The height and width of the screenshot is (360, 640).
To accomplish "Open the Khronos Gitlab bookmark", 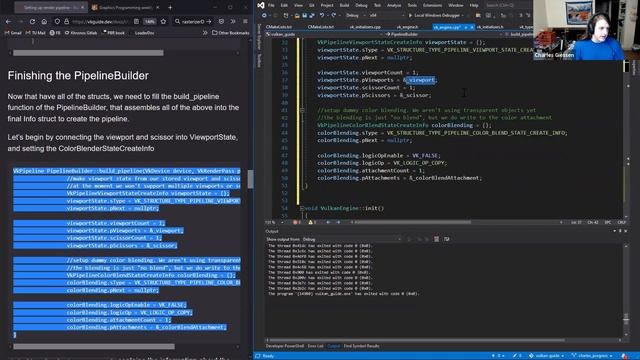I will pos(81,33).
